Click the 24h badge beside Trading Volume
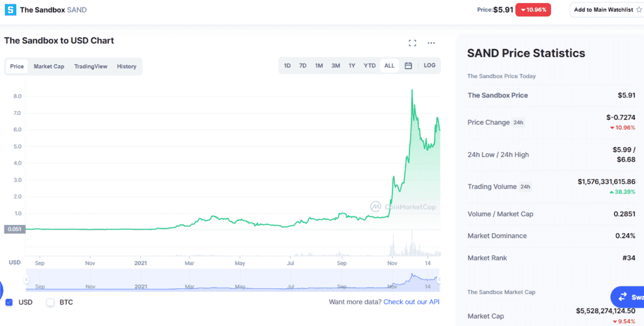The image size is (644, 326). (x=525, y=187)
